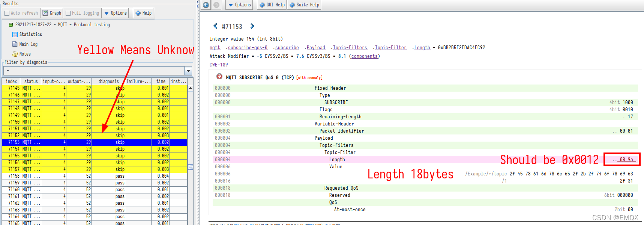This screenshot has height=225, width=644.
Task: Enable the Auto refresh checkbox
Action: [x=7, y=13]
